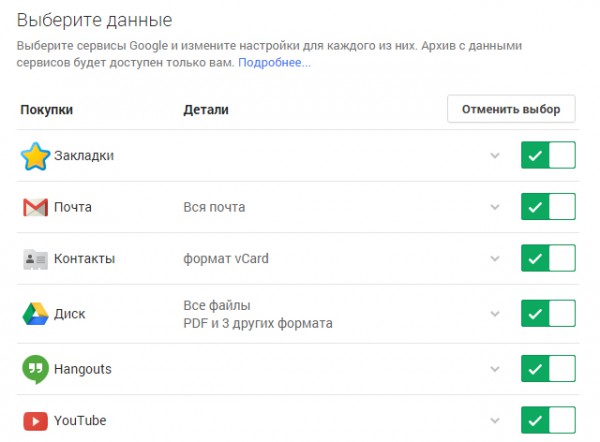Click the Отменить выбор button
Image resolution: width=600 pixels, height=442 pixels.
[511, 109]
